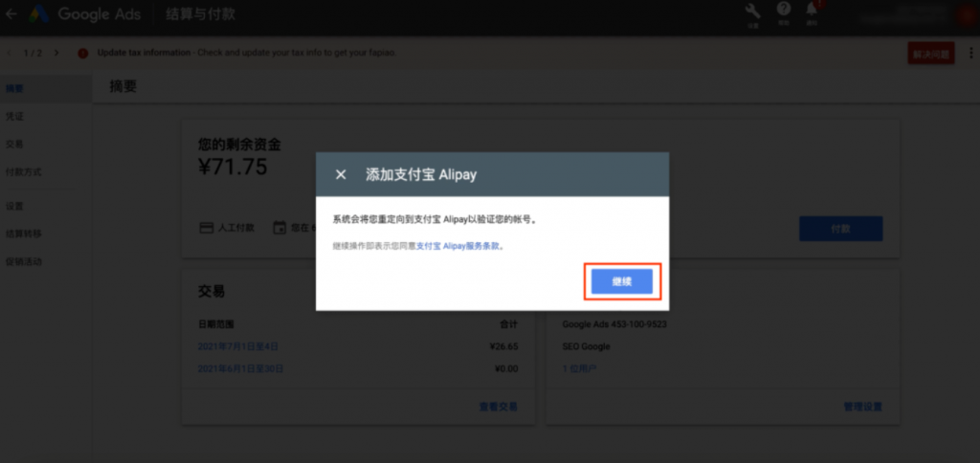This screenshot has width=980, height=463.
Task: Click the calendar icon in funds card
Action: coord(279,228)
